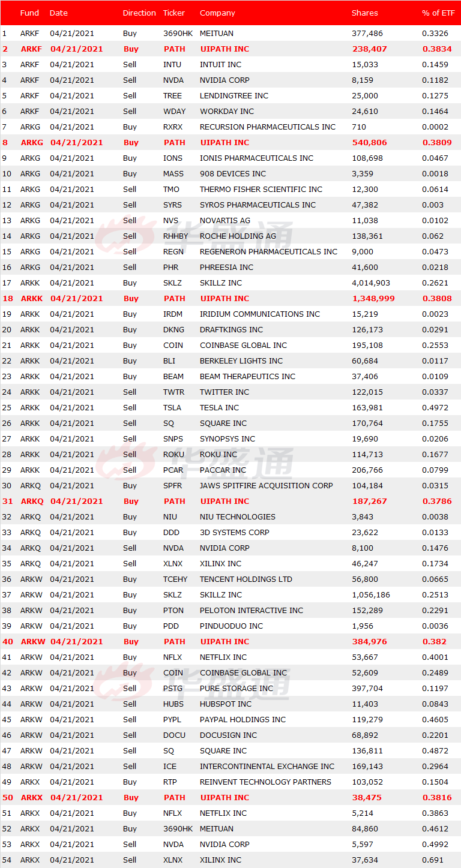
Task: Click the Direction column header
Action: pyautogui.click(x=139, y=13)
